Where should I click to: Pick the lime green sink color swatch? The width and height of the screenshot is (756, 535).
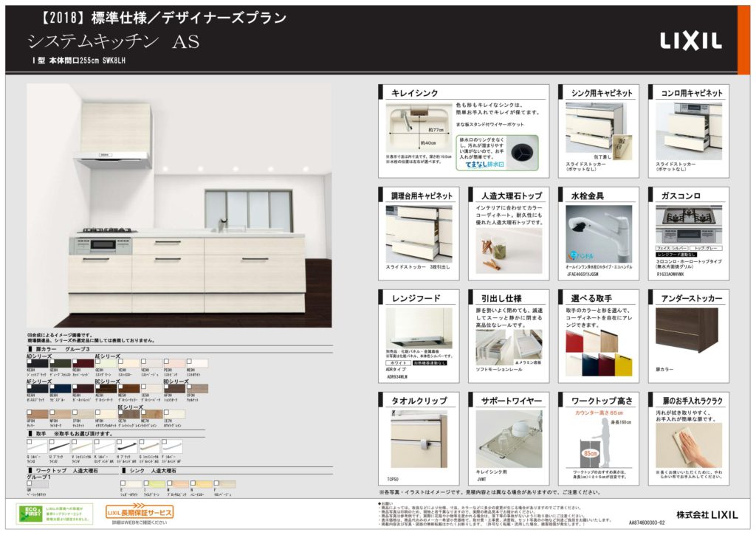[155, 484]
